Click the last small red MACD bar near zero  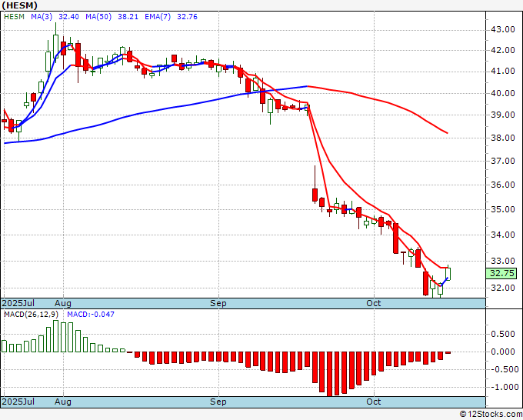coord(448,352)
